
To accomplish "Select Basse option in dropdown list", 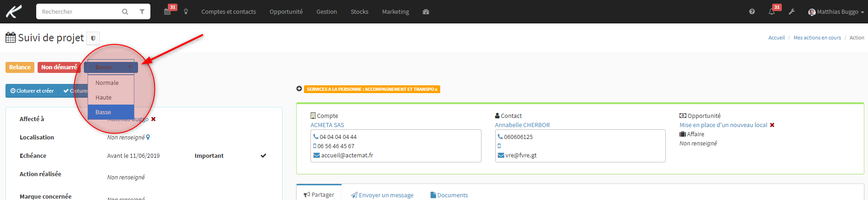I will (x=111, y=112).
